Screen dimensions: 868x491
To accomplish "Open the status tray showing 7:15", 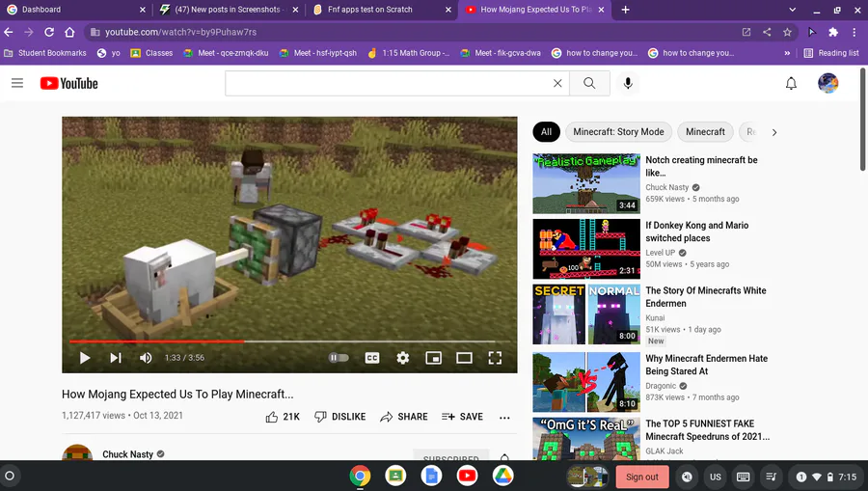I will [826, 477].
